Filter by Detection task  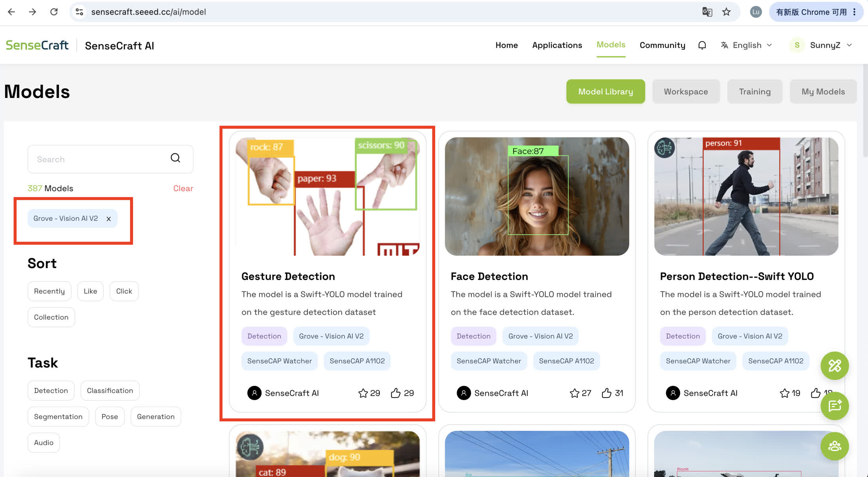[51, 391]
